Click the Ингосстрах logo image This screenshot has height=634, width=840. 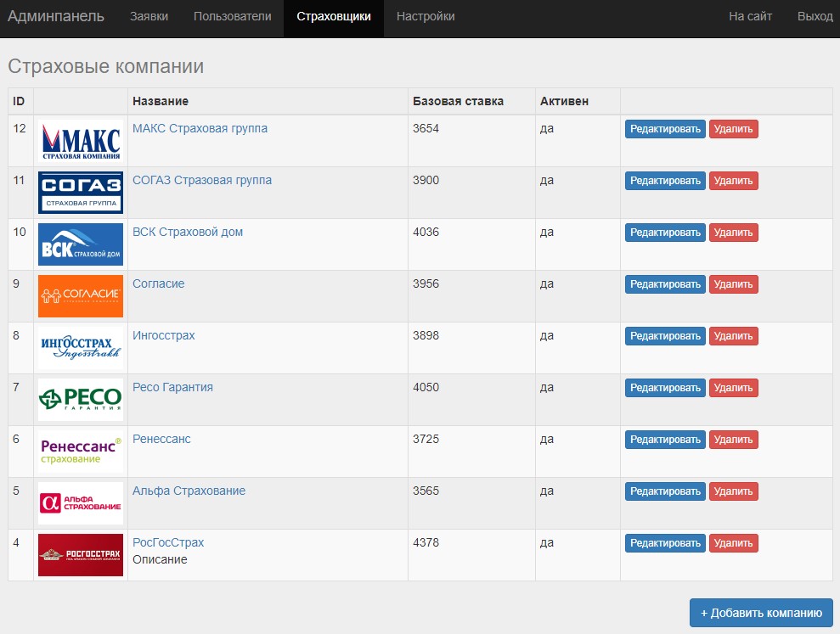(x=81, y=348)
